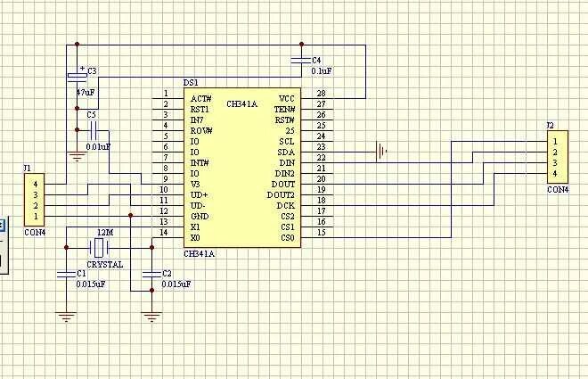Screen dimensions: 588x379
Task: Click the CS2 pin name
Action: pyautogui.click(x=288, y=217)
